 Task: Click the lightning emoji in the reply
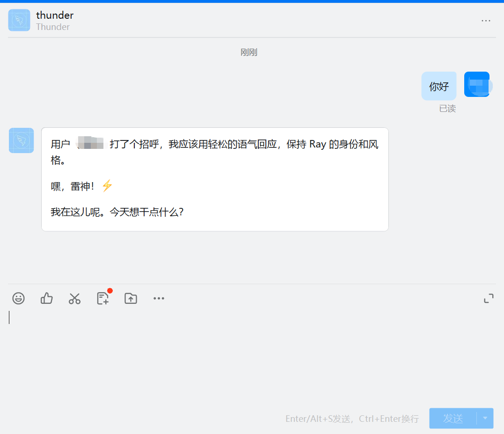tap(107, 186)
